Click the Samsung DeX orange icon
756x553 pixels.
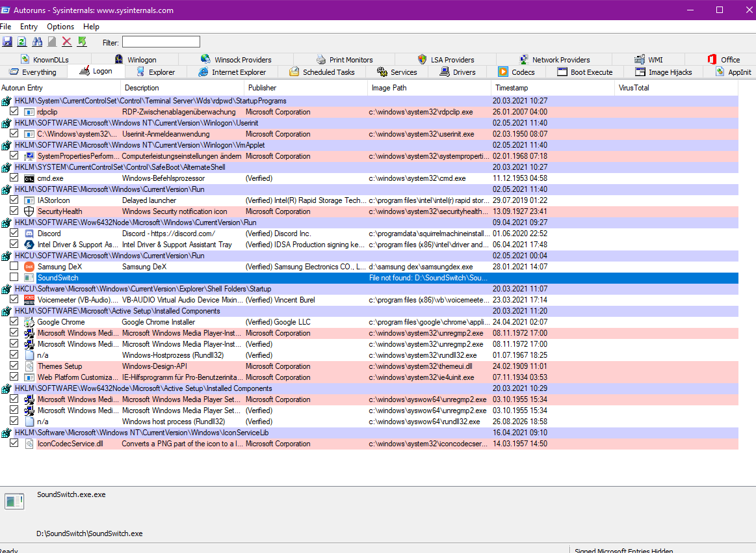pyautogui.click(x=29, y=267)
